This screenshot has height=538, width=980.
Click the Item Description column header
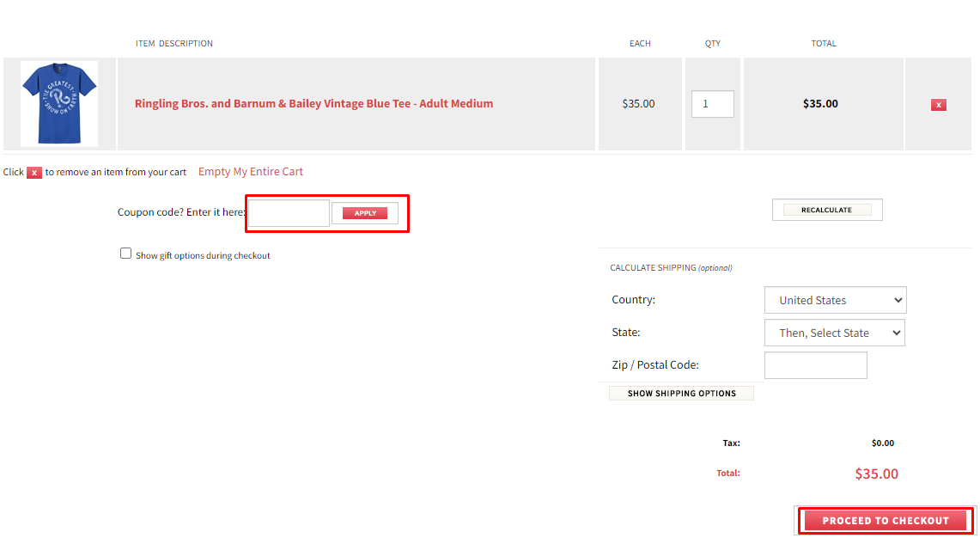(174, 44)
